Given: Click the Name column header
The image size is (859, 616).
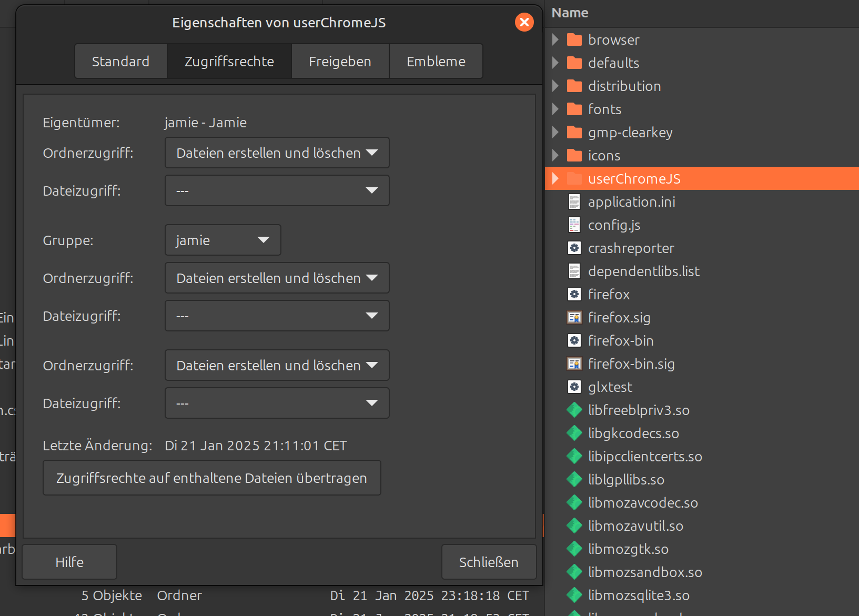Looking at the screenshot, I should coord(570,13).
